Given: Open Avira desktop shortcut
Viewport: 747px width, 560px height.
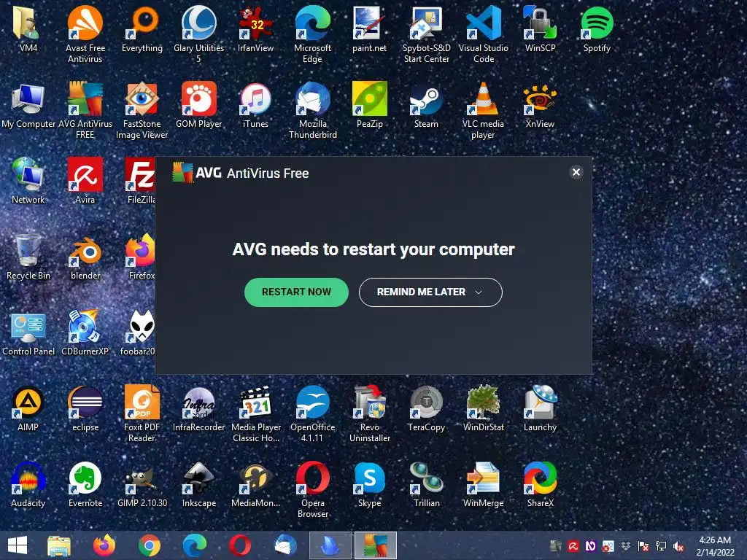Looking at the screenshot, I should click(85, 181).
